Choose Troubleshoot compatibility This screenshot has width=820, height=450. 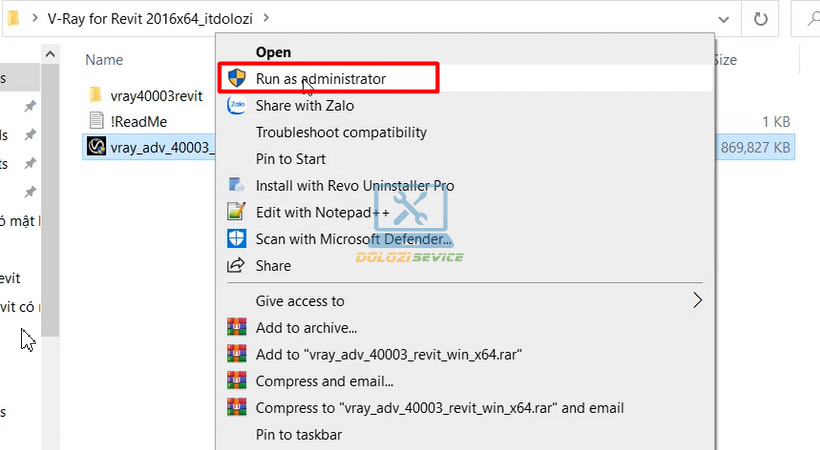(341, 132)
